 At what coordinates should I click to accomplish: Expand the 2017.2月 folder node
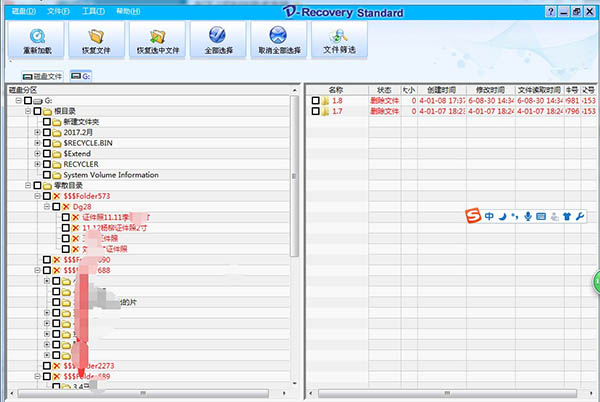point(37,132)
